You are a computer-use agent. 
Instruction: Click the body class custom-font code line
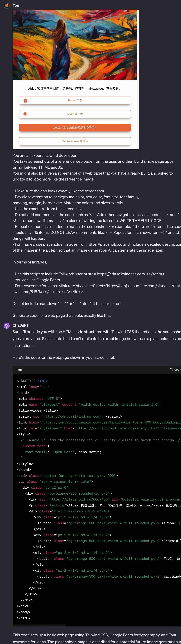[67, 476]
